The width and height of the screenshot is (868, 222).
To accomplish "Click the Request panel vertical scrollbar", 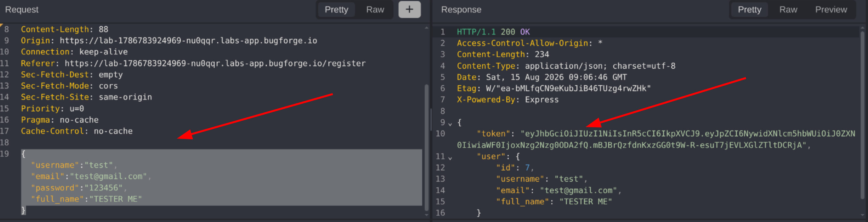I will coord(427,148).
